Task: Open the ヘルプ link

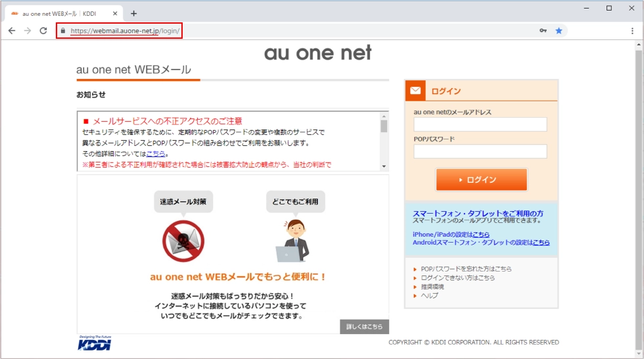Action: [429, 296]
